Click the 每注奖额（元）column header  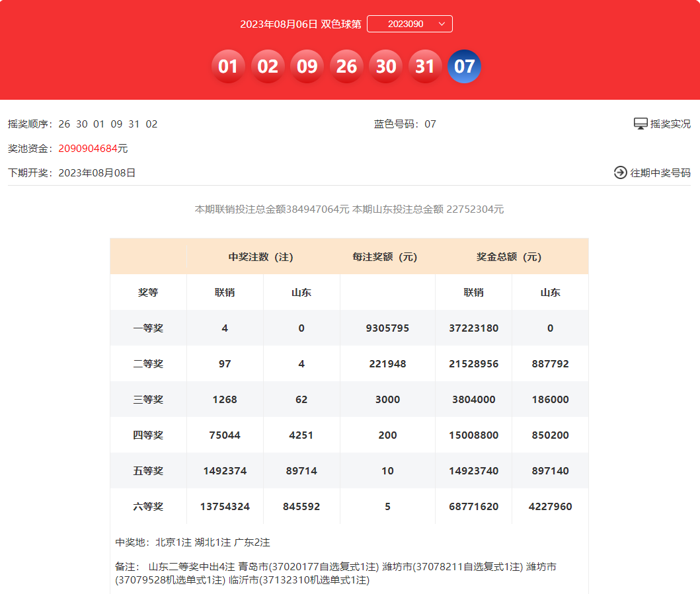coord(385,256)
